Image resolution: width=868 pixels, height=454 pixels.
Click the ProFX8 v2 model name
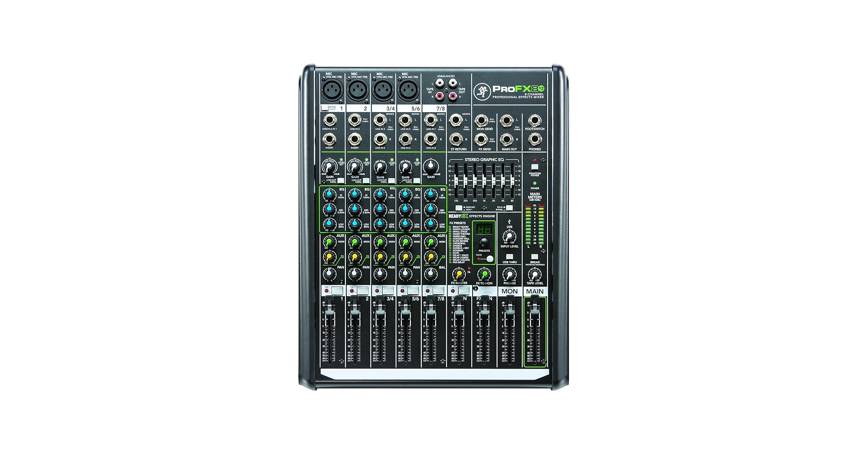519,88
